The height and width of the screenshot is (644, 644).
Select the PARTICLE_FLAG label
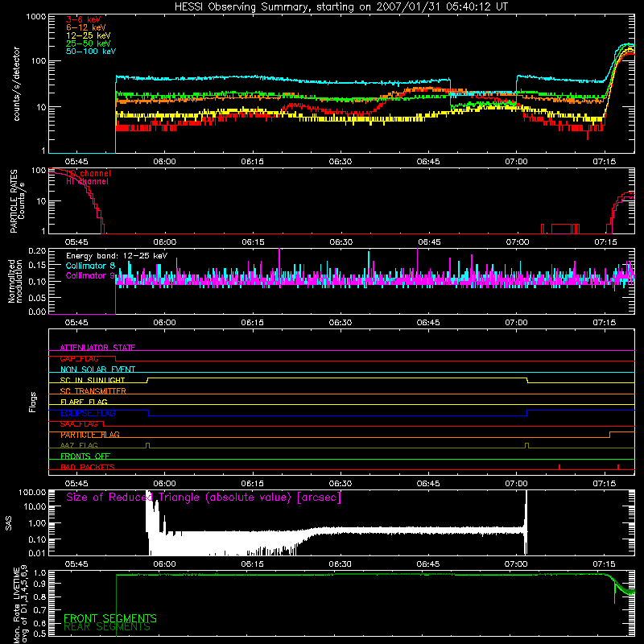point(90,435)
